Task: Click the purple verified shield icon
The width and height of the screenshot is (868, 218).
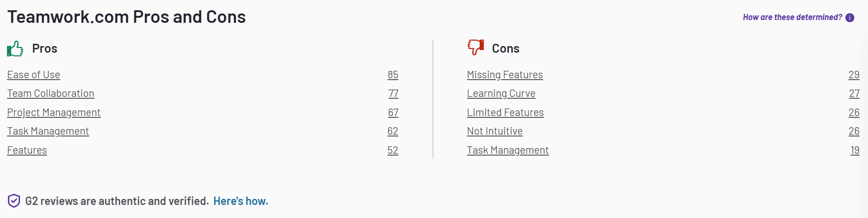Action: click(x=14, y=201)
